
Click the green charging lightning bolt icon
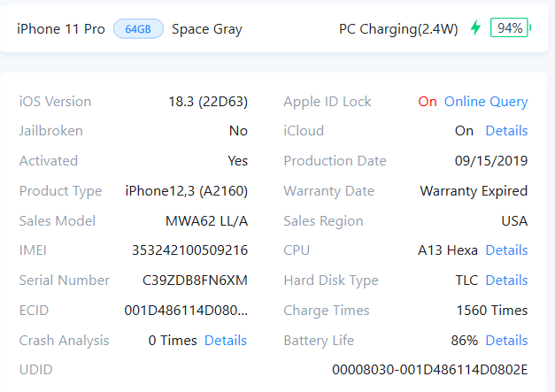coord(475,28)
